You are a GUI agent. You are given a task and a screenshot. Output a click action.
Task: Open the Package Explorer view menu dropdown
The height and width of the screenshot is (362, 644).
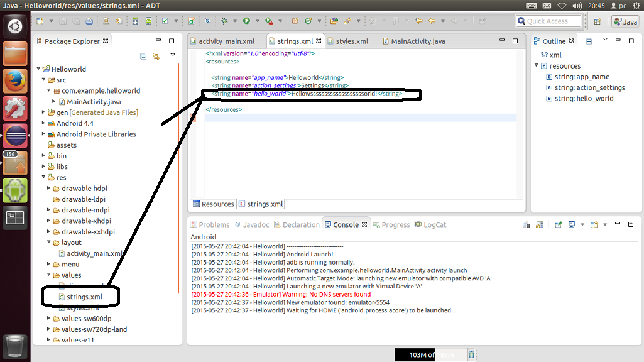(173, 55)
